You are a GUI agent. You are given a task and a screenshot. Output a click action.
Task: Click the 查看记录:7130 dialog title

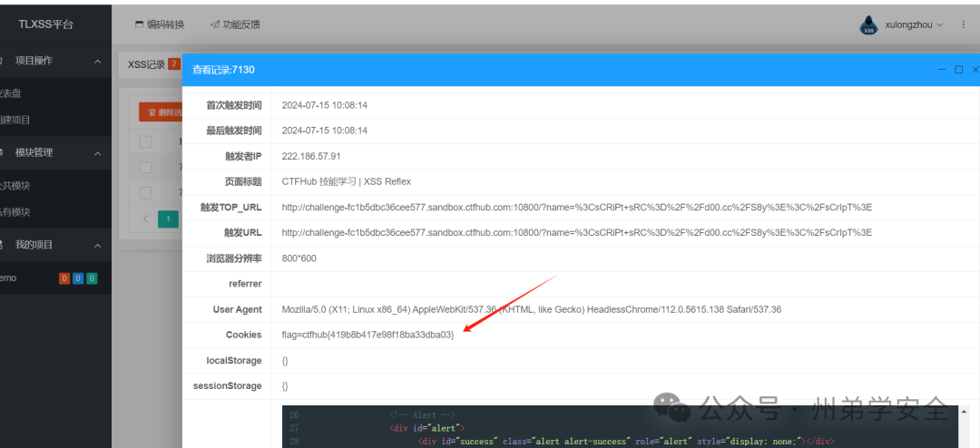pos(223,70)
